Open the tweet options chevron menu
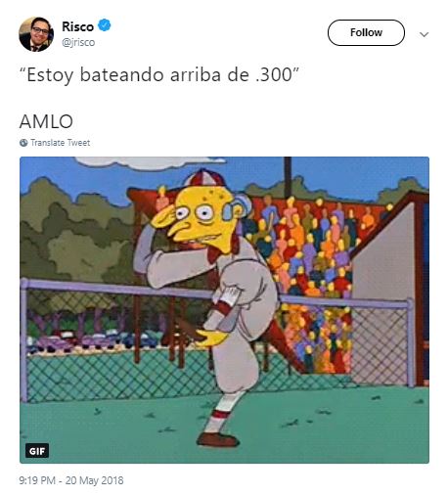 pos(424,34)
